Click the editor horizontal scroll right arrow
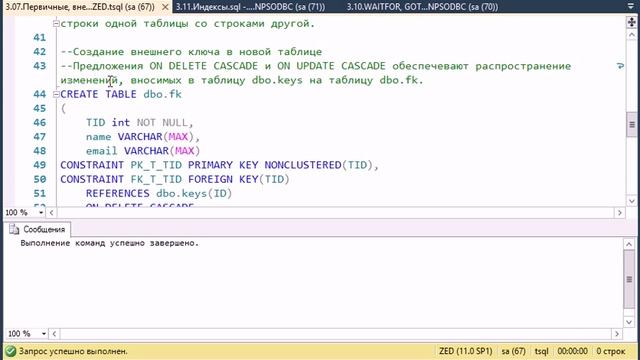 click(620, 213)
